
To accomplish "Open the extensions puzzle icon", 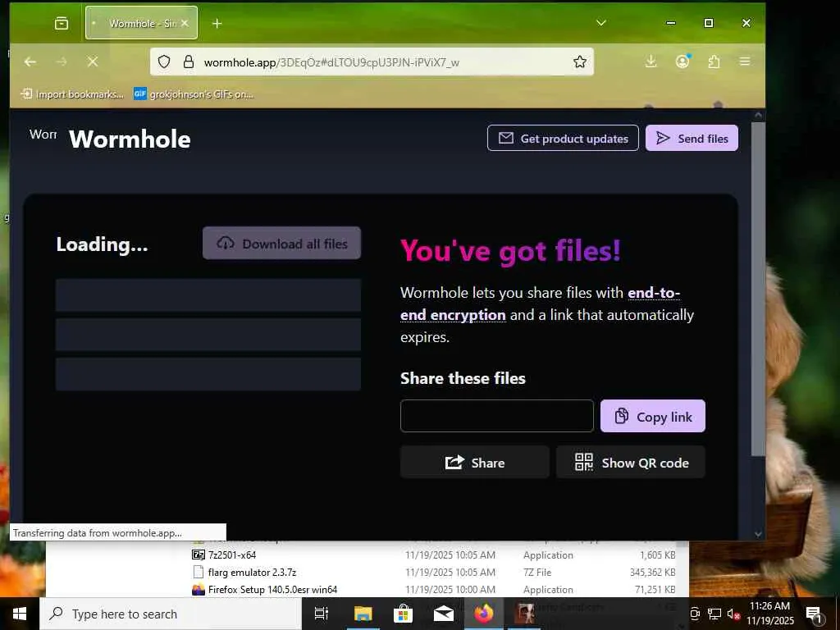I will (x=714, y=62).
